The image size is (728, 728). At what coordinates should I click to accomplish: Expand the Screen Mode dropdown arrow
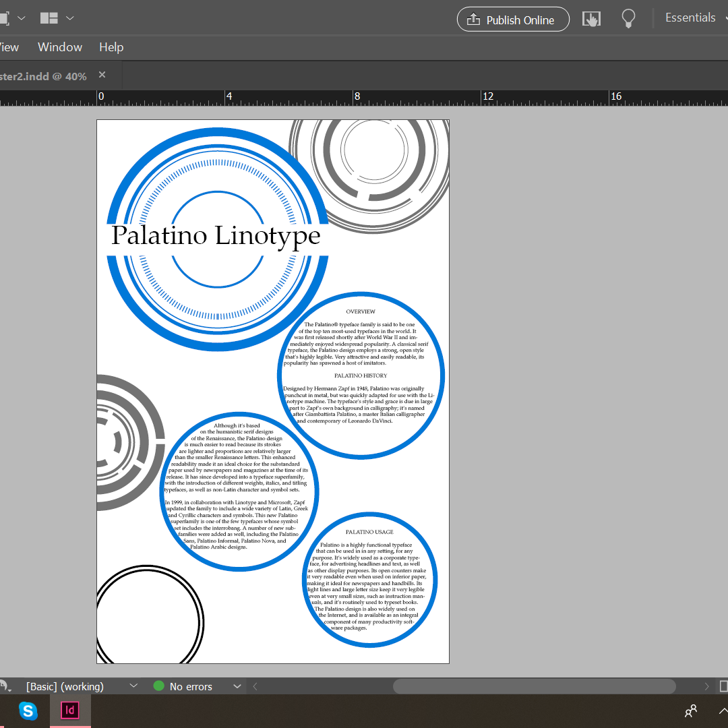click(x=22, y=18)
